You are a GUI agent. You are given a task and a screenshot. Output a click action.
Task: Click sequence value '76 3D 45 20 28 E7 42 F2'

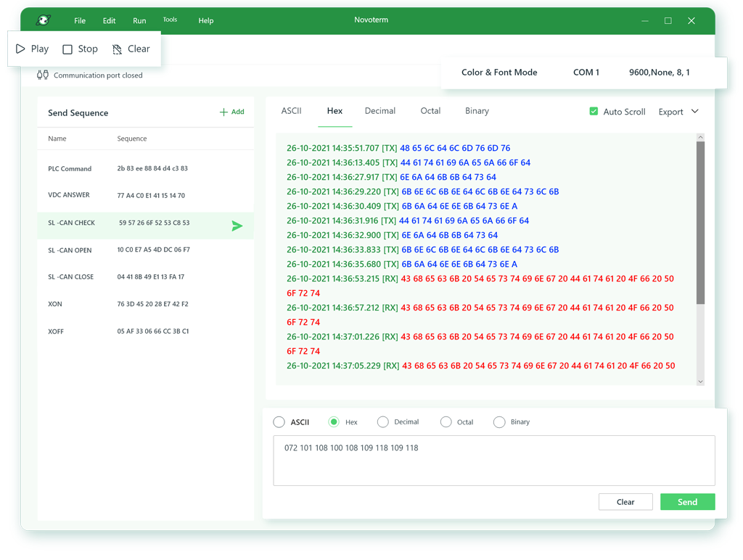pyautogui.click(x=152, y=304)
